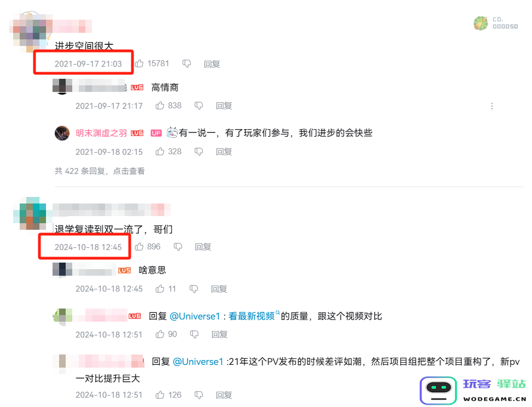Dislike the 看最新视频 reply with 90 likes
This screenshot has width=532, height=407.
coord(194,334)
